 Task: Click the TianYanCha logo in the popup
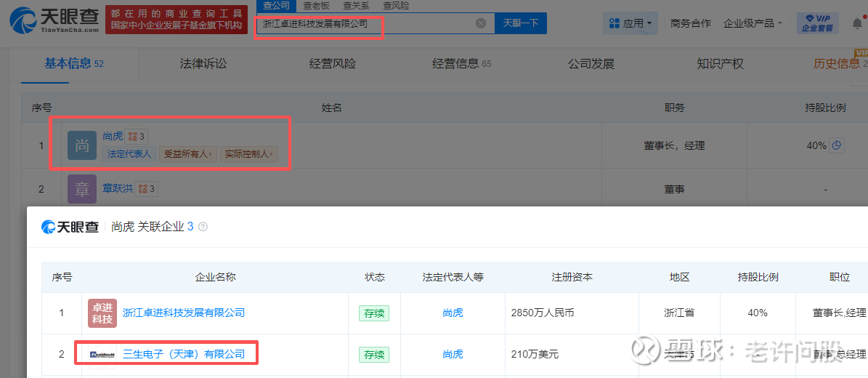point(70,227)
